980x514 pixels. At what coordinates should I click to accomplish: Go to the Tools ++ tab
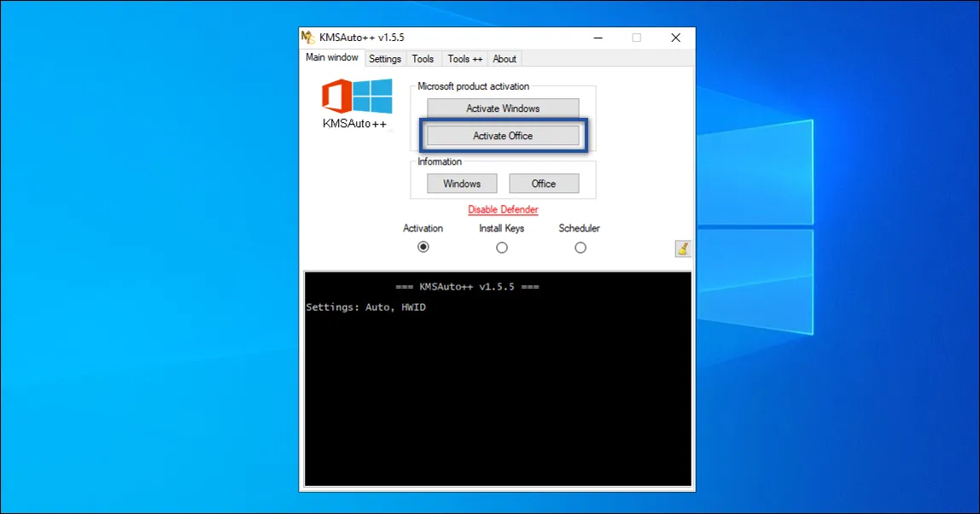click(x=465, y=59)
